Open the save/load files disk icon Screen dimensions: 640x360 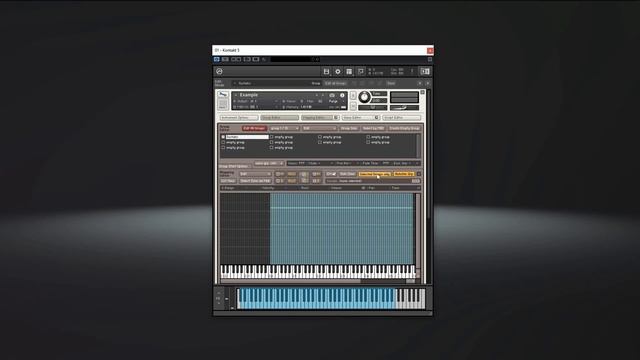click(x=326, y=71)
